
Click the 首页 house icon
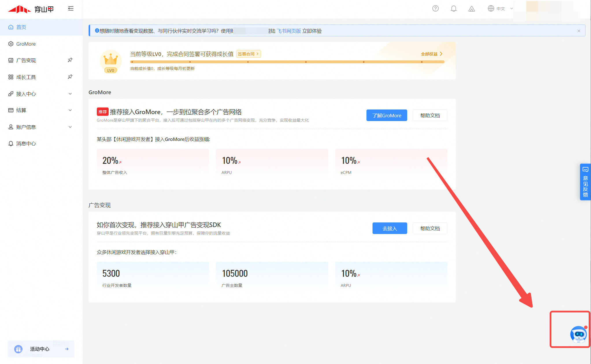pyautogui.click(x=11, y=27)
